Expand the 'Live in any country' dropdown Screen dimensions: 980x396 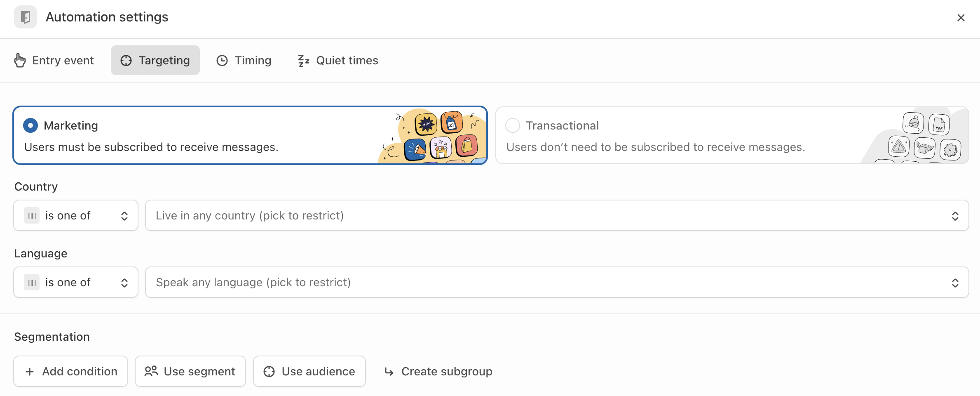[x=557, y=216]
